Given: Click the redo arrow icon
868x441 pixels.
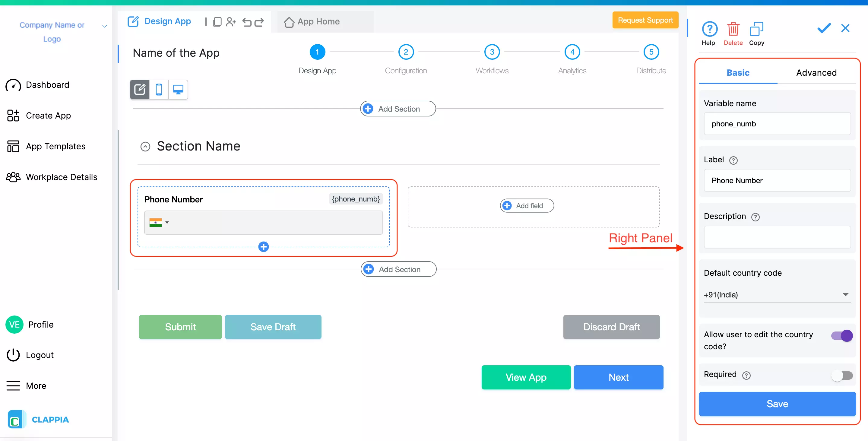Looking at the screenshot, I should tap(259, 22).
